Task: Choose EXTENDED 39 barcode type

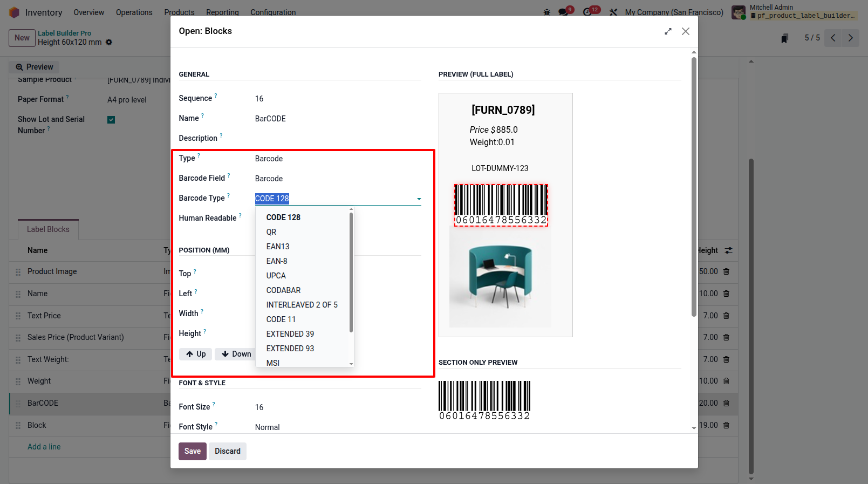Action: pos(290,334)
